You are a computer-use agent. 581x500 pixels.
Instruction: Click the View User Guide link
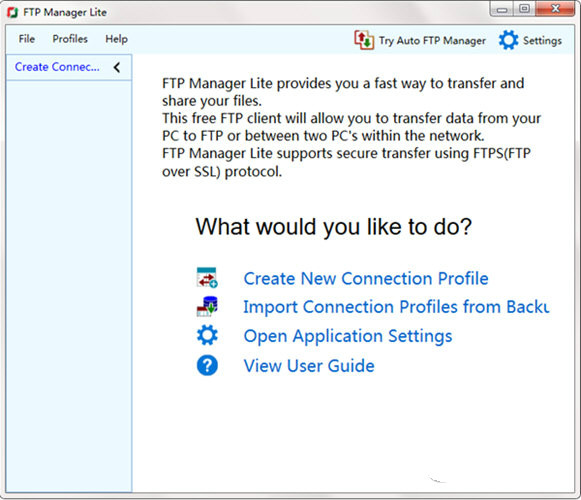[309, 366]
